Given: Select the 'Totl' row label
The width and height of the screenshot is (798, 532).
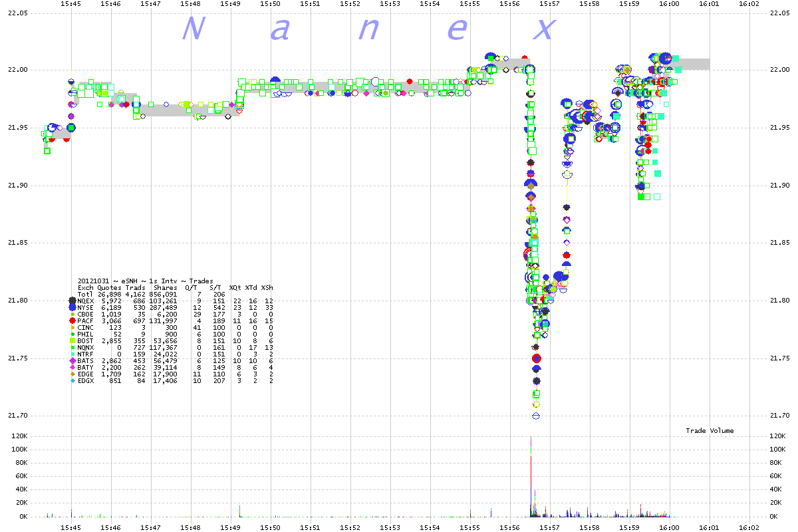Looking at the screenshot, I should 86,294.
